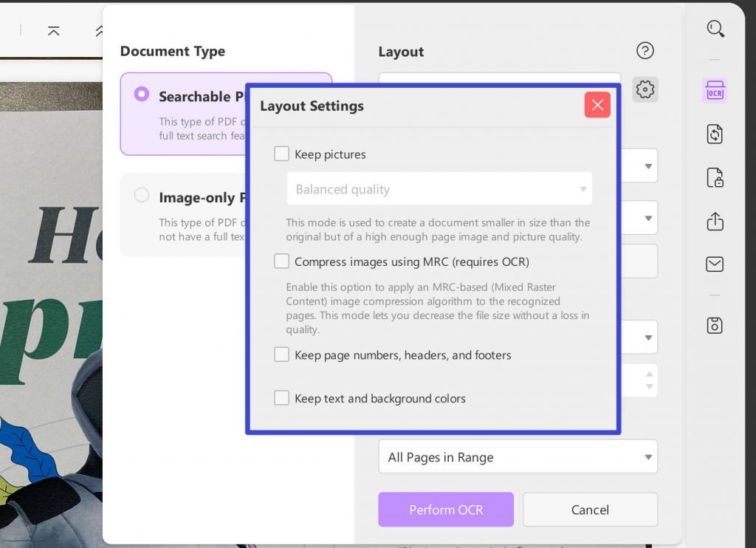Click the jump-to-top toolbar arrow
Image resolution: width=756 pixels, height=548 pixels.
[52, 31]
